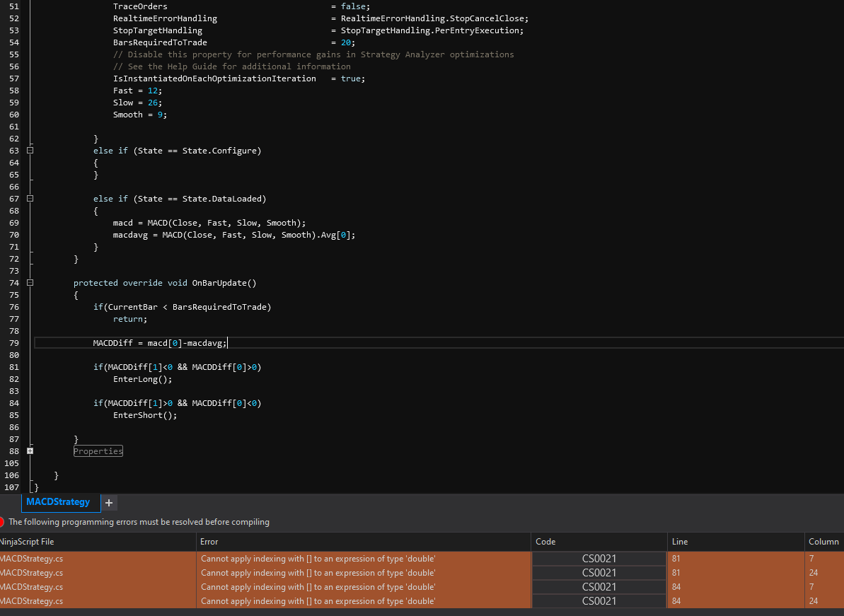
Task: Click the EnterLong() call in code
Action: 142,379
